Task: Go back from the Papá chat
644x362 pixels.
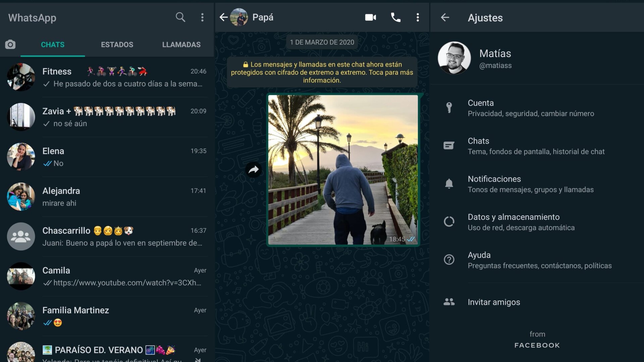Action: click(223, 17)
